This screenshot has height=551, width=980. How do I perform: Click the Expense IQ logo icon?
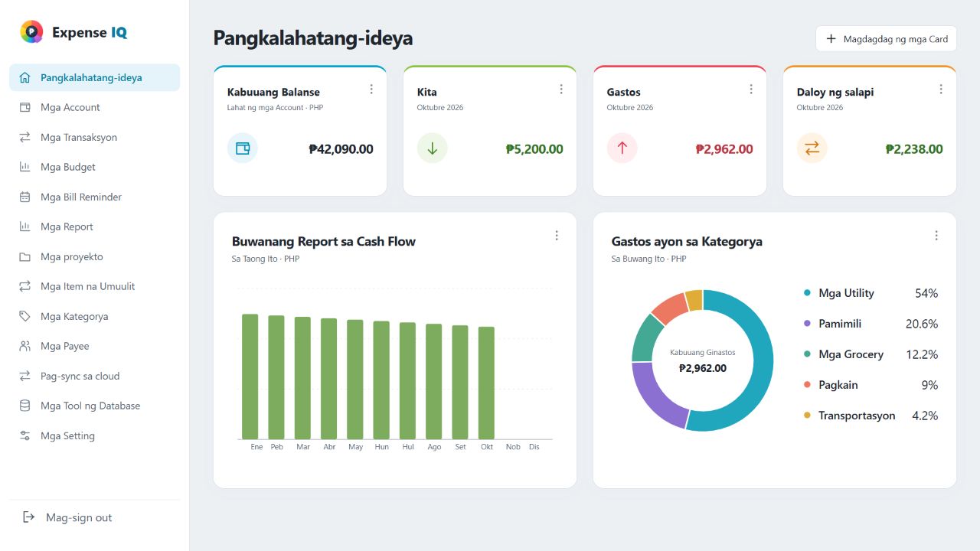(x=31, y=31)
